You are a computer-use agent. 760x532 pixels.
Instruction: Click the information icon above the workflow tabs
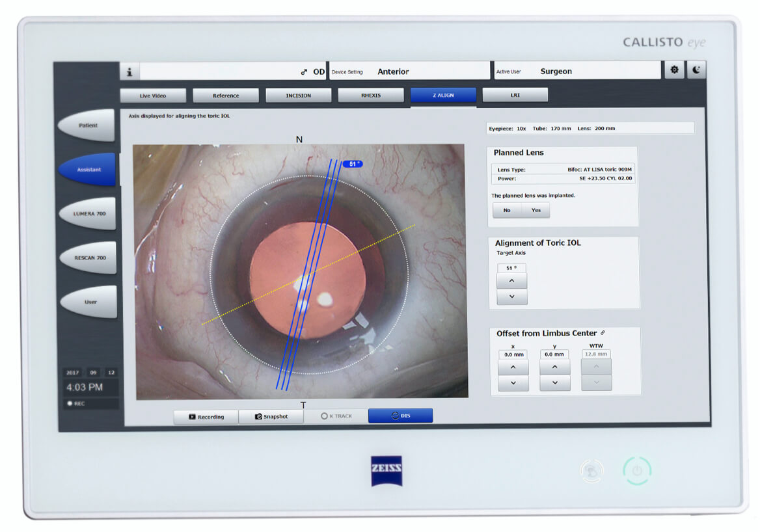[129, 72]
